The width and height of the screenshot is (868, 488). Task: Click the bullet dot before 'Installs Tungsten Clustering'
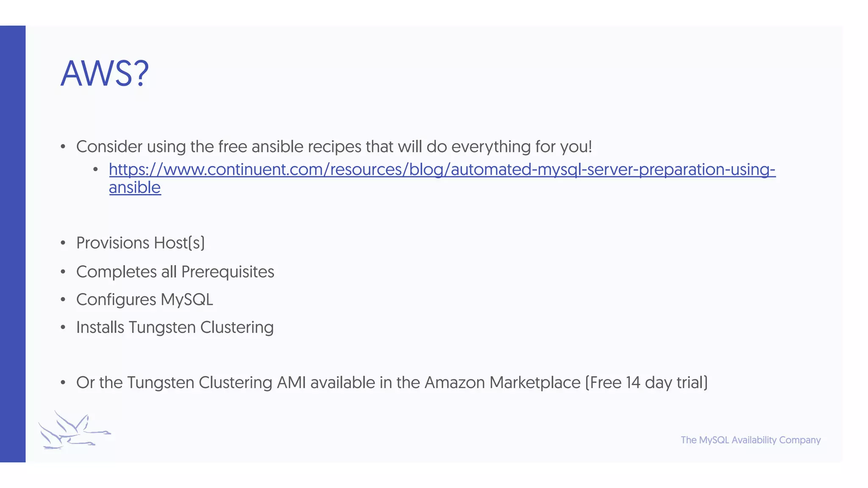click(x=63, y=327)
